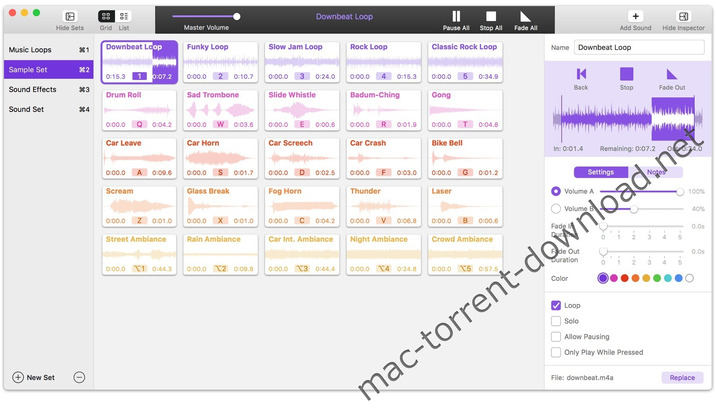This screenshot has width=716, height=408.
Task: Trigger the Sad Trombone tile
Action: 221,110
